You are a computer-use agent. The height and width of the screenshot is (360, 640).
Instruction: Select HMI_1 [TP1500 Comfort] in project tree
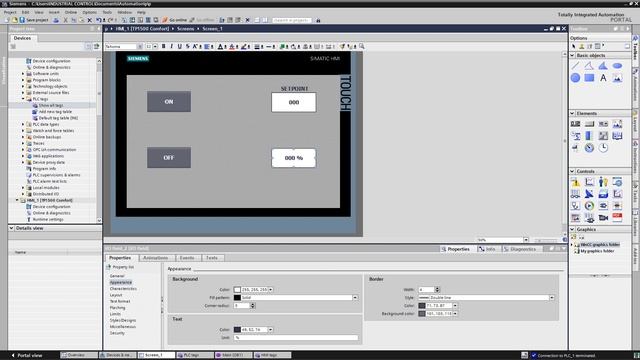49,200
